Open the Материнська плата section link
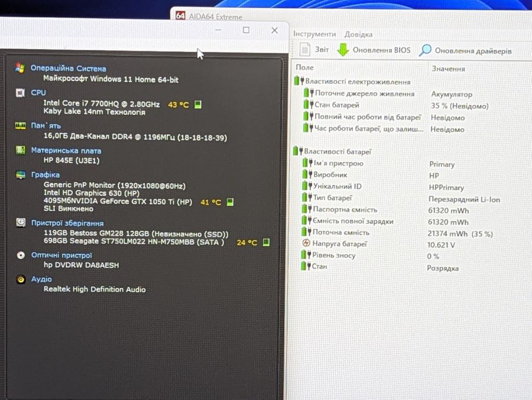 (66, 151)
